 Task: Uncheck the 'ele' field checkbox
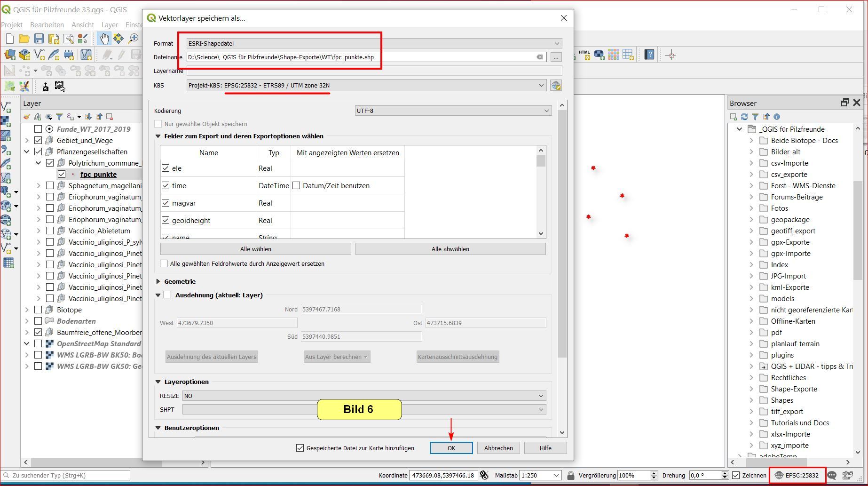coord(166,168)
